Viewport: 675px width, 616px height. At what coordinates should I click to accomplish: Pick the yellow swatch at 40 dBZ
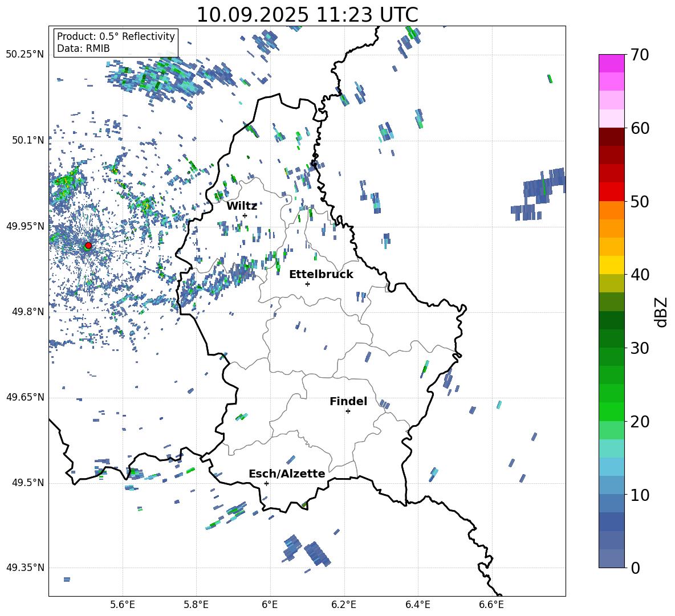[612, 265]
